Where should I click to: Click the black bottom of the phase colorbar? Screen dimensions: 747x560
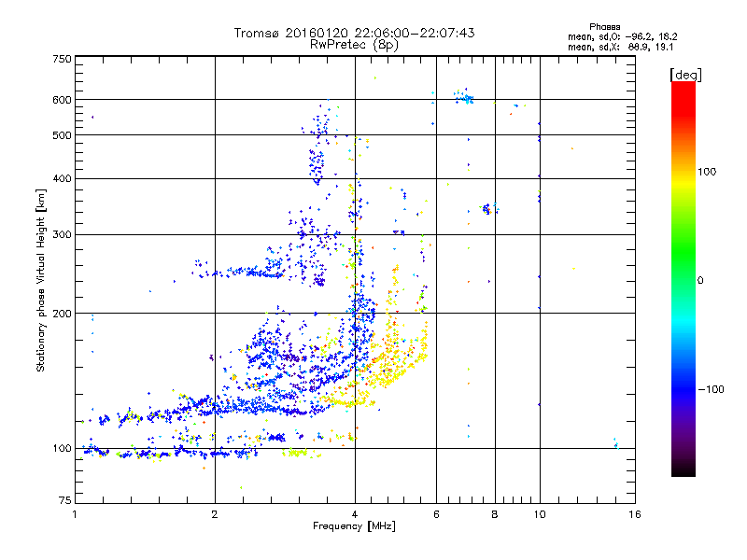684,469
